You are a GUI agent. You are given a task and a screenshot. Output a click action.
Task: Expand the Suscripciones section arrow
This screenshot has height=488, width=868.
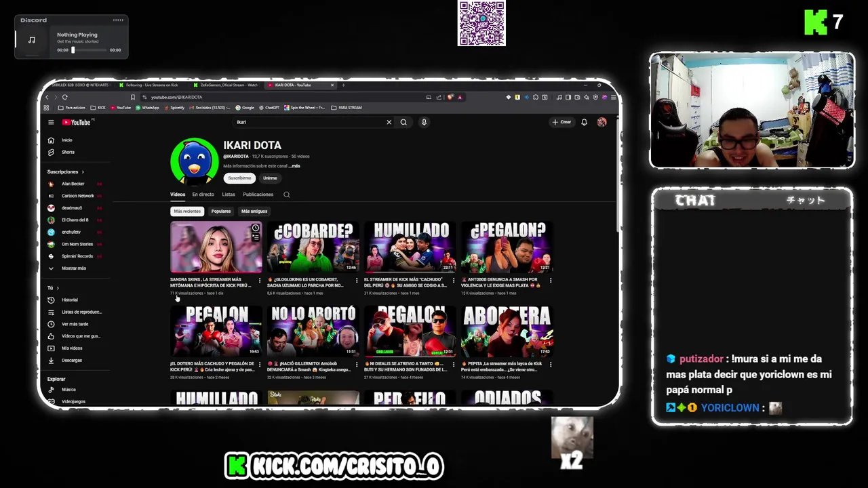point(83,172)
